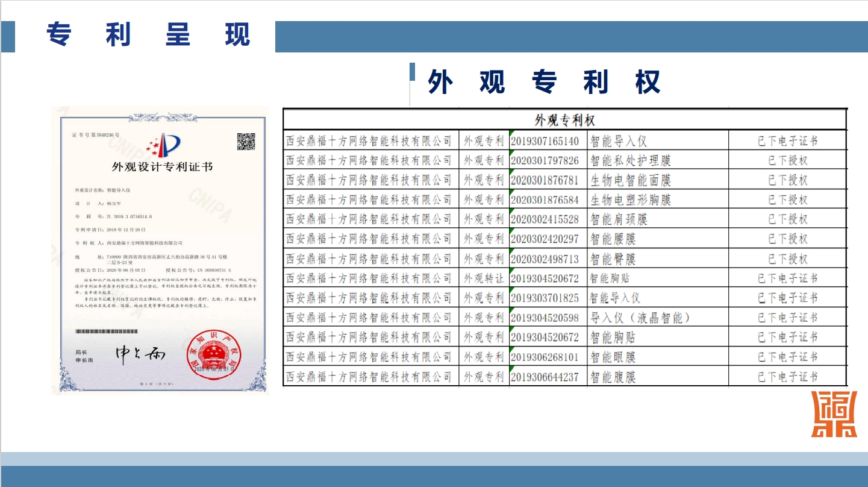Click the red official seal on the certificate
Viewport: 868px width, 487px height.
pyautogui.click(x=211, y=351)
